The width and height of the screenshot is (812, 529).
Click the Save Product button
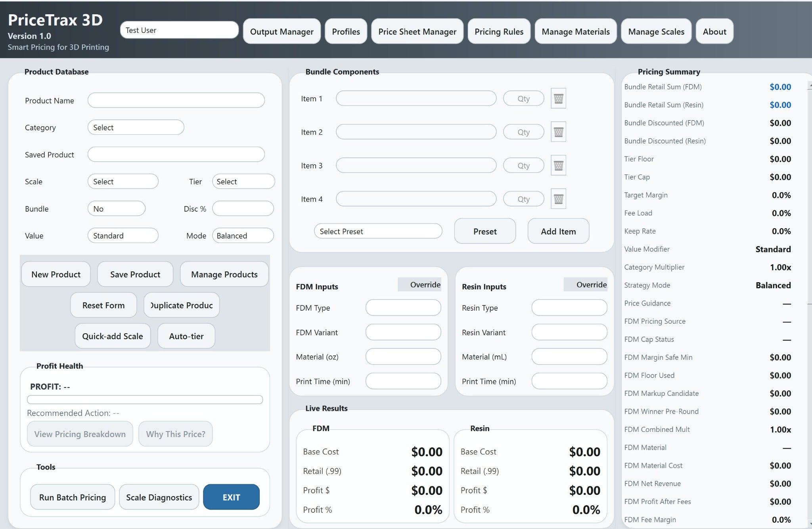point(135,274)
